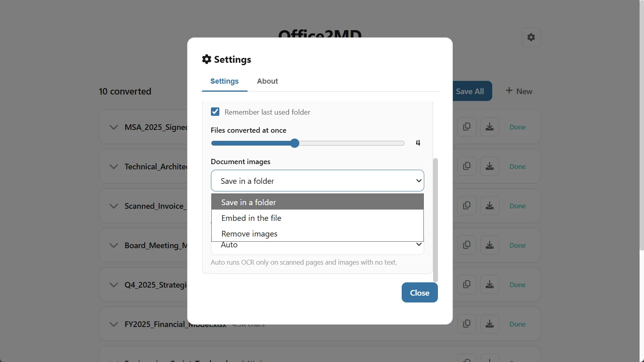644x362 pixels.
Task: Click the New button
Action: 519,91
